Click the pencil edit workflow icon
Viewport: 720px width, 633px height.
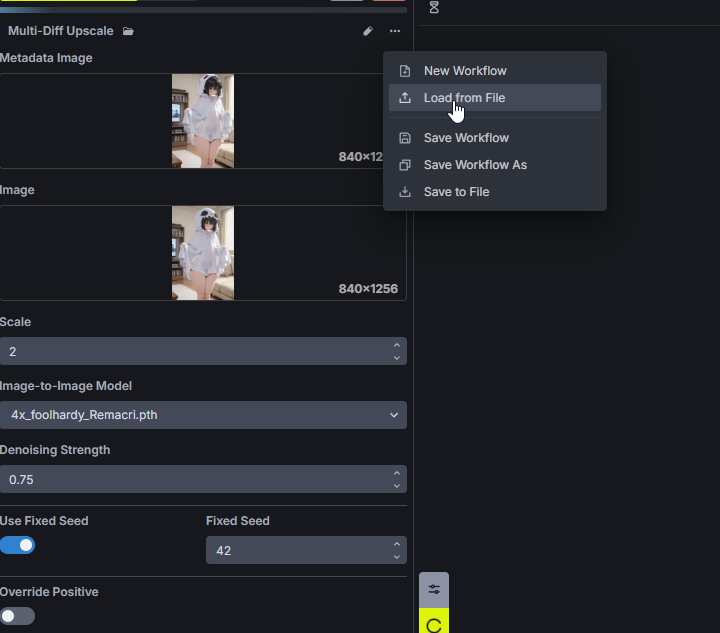coord(368,32)
